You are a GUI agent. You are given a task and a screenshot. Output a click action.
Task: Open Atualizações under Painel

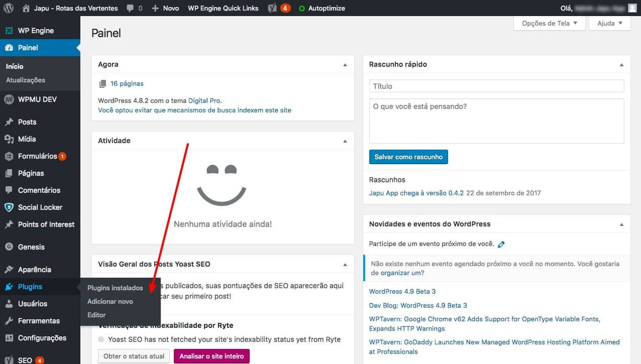(x=26, y=80)
